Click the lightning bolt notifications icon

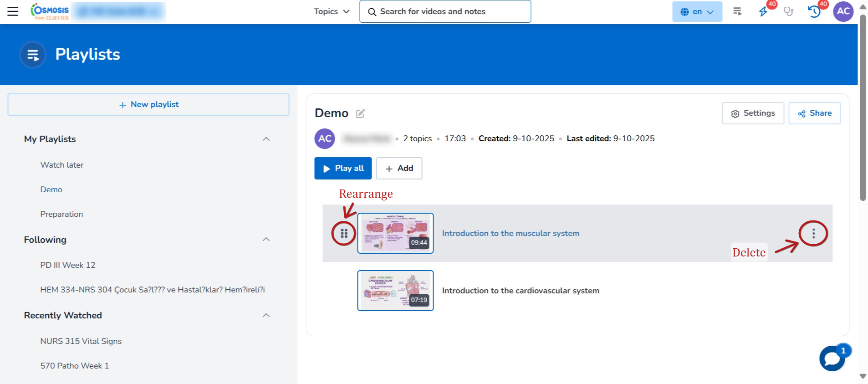tap(763, 12)
